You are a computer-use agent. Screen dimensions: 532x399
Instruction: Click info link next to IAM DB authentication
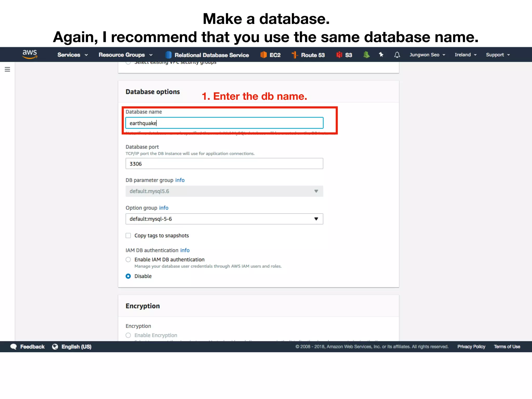point(185,250)
